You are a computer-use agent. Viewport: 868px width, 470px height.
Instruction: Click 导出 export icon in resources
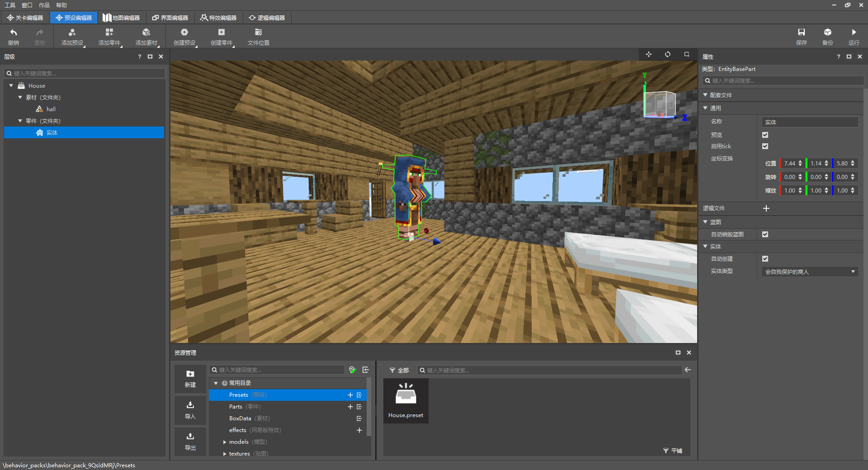[x=190, y=436]
